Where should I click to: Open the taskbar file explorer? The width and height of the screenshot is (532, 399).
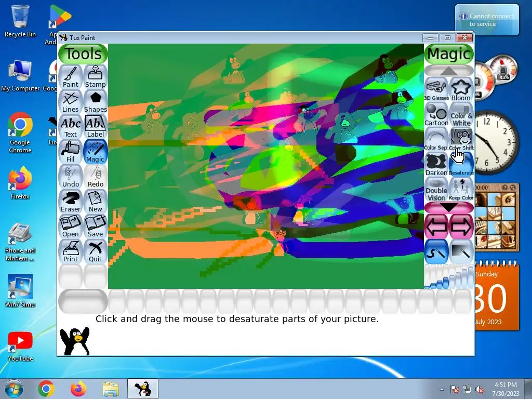[111, 389]
